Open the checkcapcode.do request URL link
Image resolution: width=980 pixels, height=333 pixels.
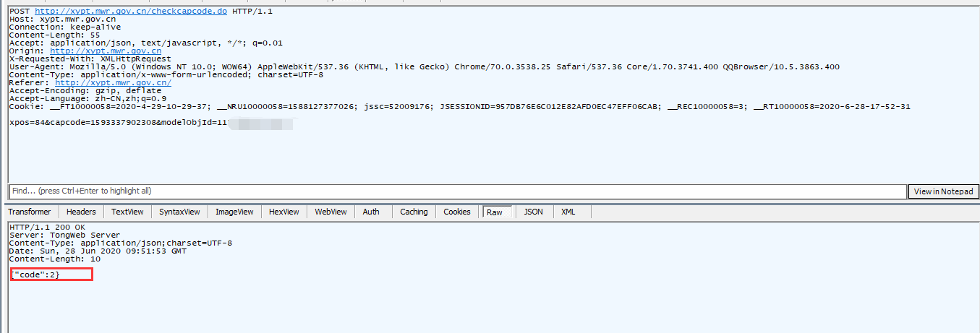pos(131,12)
